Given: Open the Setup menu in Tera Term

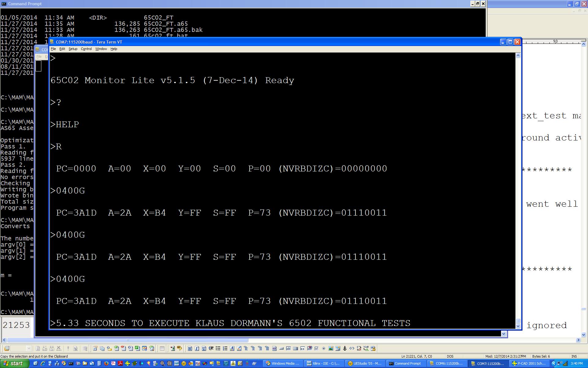Looking at the screenshot, I should [x=73, y=49].
